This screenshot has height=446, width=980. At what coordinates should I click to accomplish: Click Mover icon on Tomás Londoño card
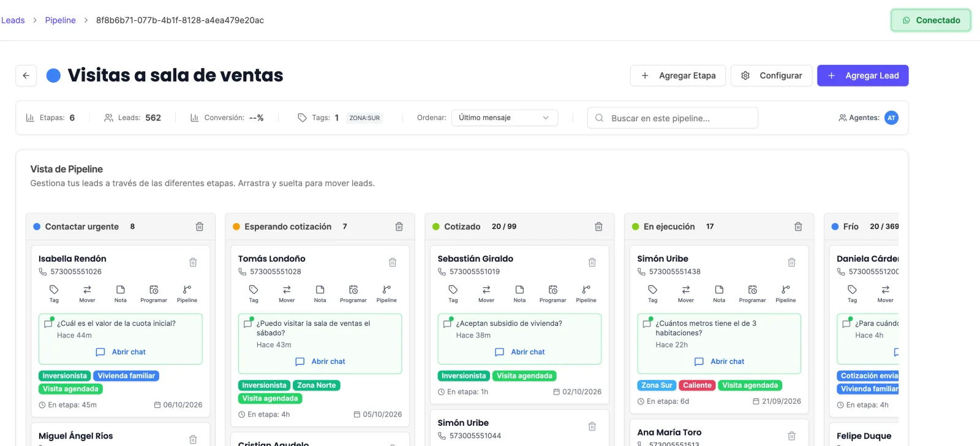pyautogui.click(x=287, y=293)
